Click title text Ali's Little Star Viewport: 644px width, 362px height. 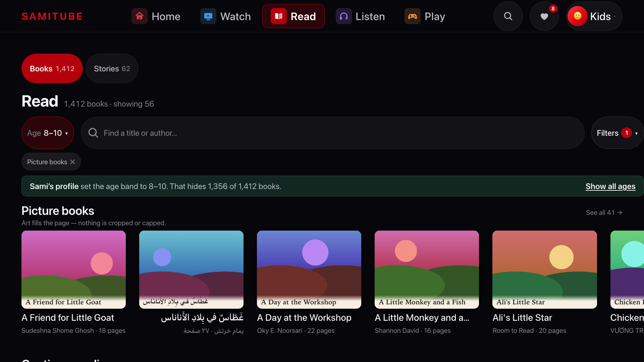tap(522, 317)
